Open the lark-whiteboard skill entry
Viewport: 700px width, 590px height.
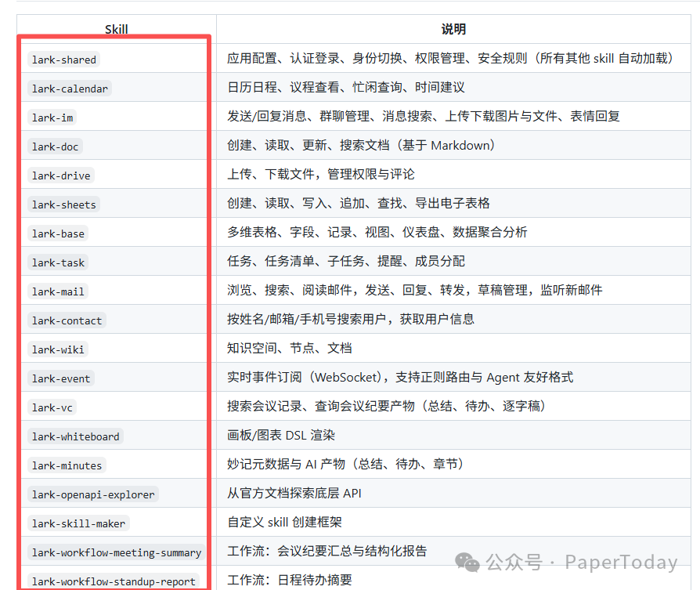[75, 436]
